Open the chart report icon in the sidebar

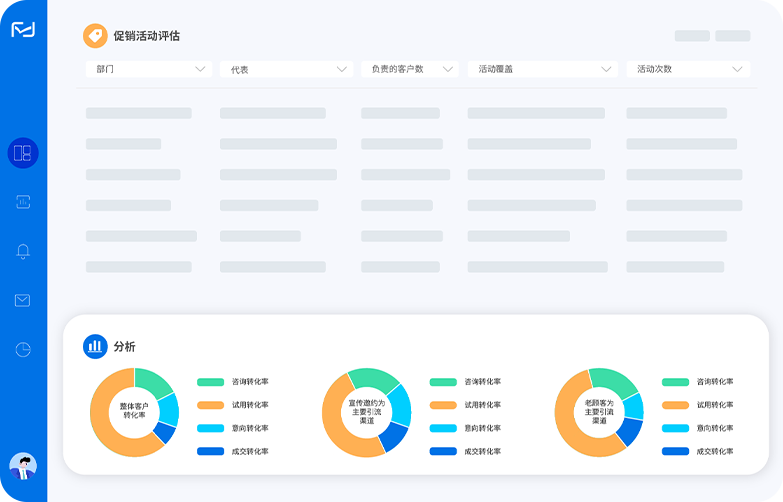[x=23, y=202]
